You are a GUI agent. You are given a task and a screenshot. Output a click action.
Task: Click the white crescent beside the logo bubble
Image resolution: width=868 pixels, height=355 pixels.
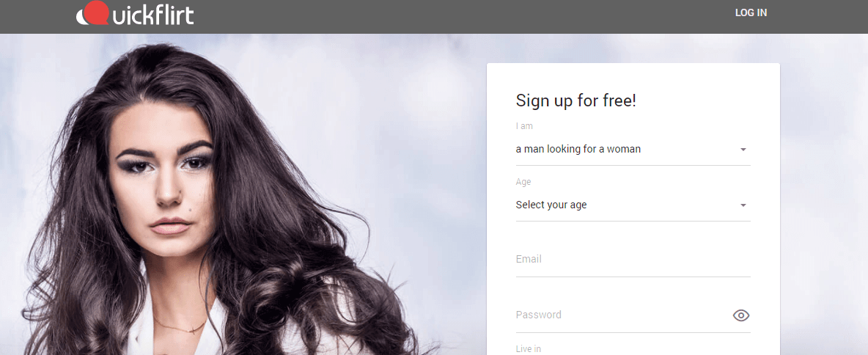pyautogui.click(x=81, y=18)
